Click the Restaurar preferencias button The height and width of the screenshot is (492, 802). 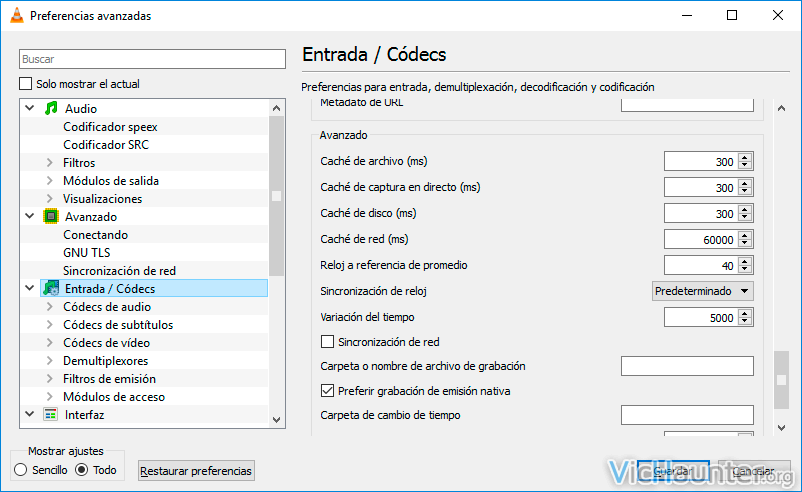tap(196, 471)
